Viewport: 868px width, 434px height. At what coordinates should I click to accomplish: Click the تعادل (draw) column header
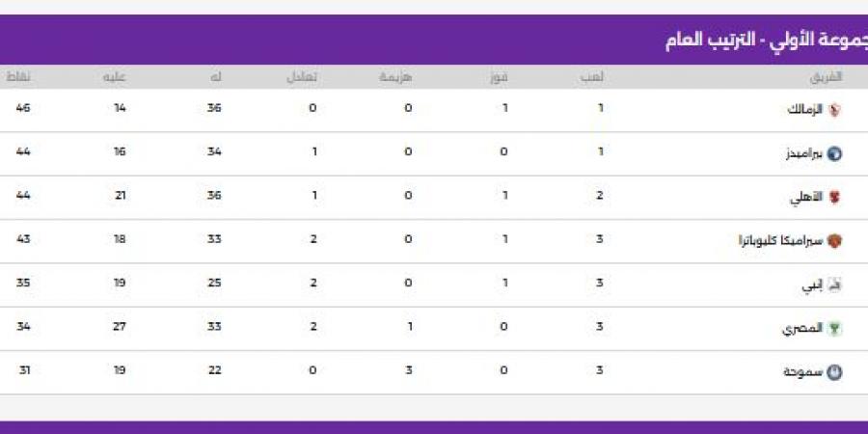pos(307,76)
